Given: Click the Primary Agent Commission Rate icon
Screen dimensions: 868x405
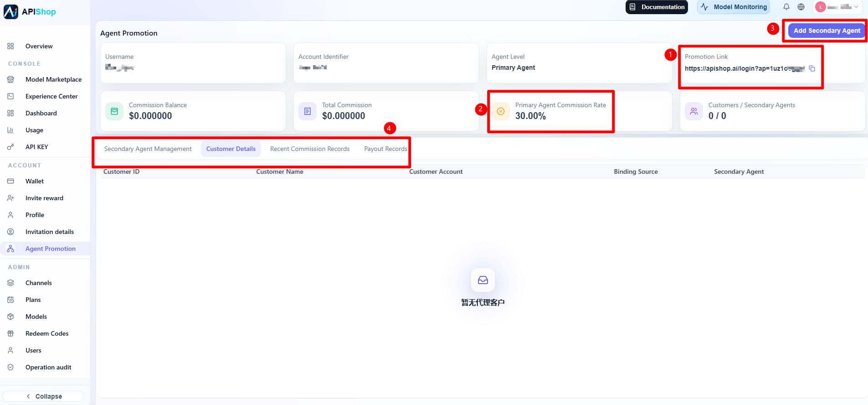Looking at the screenshot, I should 501,111.
